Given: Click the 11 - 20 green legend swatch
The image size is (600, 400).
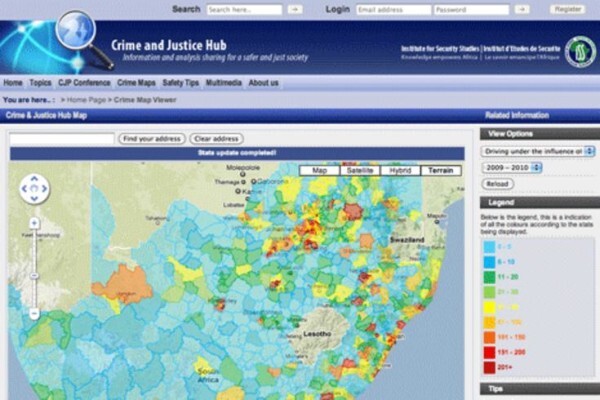Looking at the screenshot, I should [489, 277].
